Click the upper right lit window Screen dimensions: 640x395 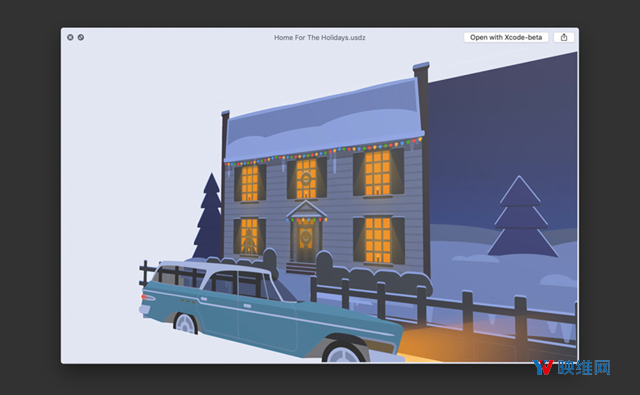click(x=378, y=172)
